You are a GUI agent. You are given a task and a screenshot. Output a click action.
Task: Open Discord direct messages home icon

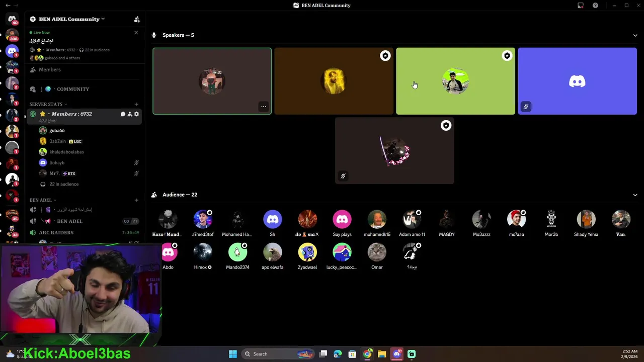point(12,19)
